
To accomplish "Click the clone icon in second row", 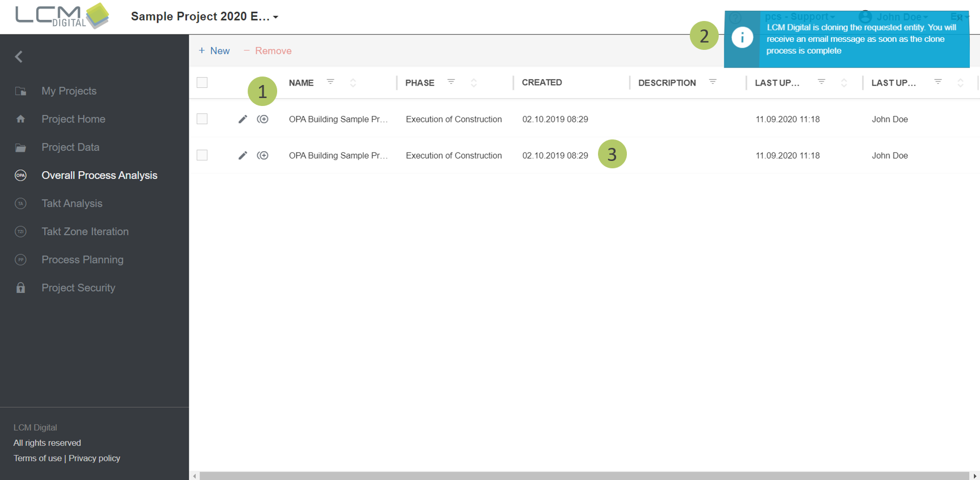I will click(x=262, y=155).
